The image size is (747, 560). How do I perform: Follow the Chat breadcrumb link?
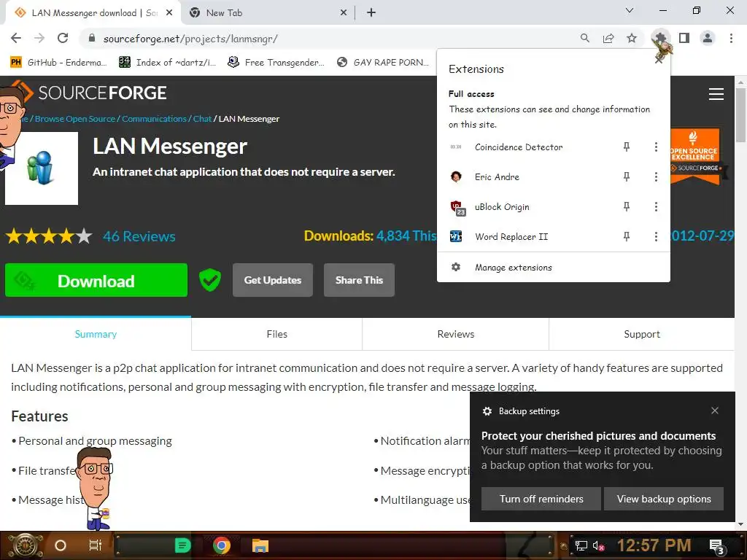(202, 119)
